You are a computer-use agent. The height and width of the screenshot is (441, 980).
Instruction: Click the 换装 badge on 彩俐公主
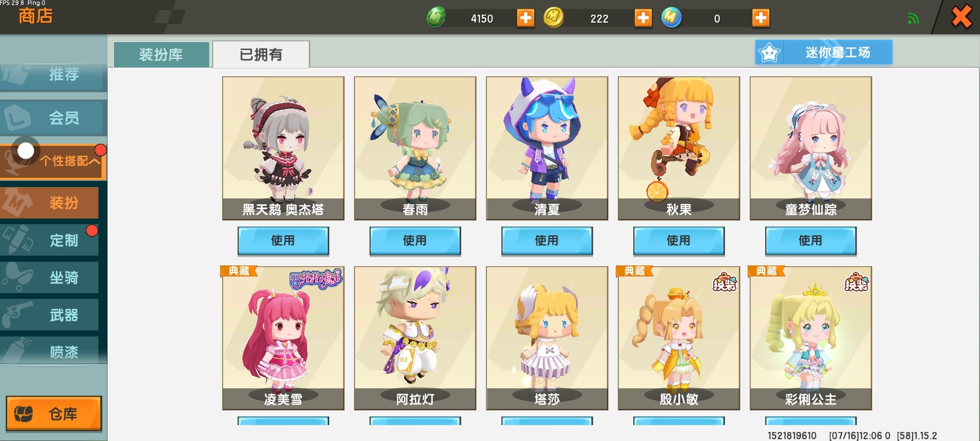(x=856, y=282)
